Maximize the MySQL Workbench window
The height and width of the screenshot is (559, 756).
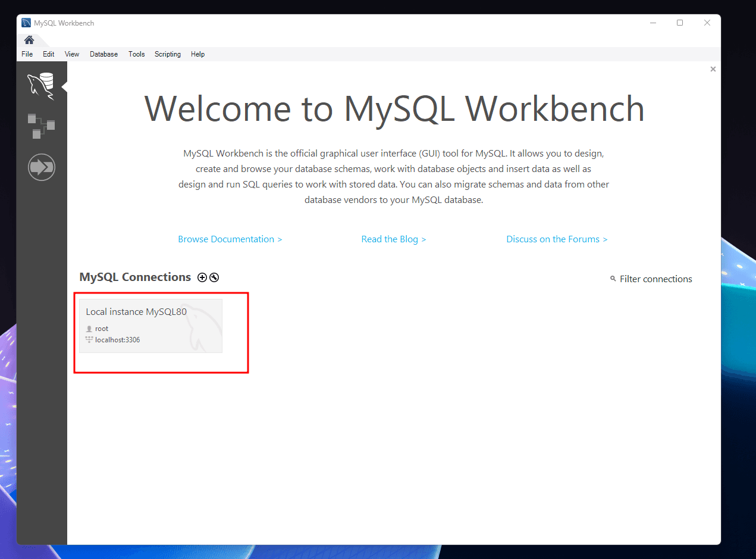click(680, 23)
